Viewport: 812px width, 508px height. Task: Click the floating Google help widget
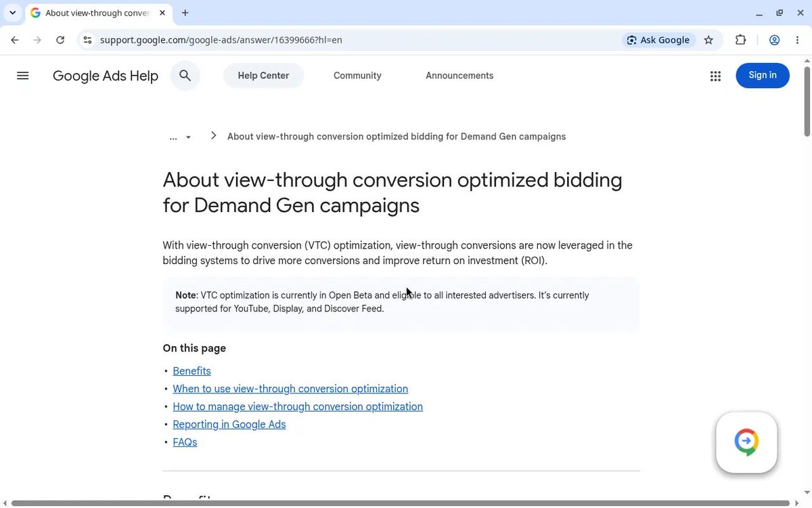pos(746,442)
